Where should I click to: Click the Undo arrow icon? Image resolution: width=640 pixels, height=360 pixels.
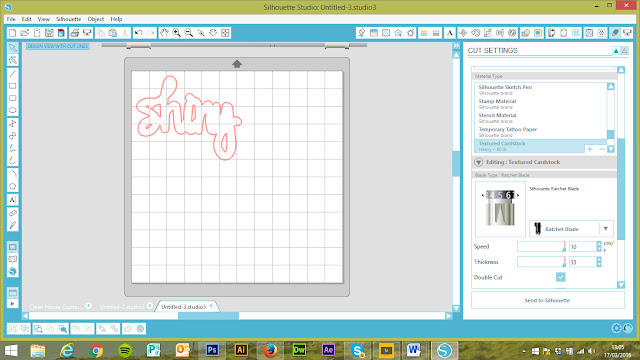point(139,33)
